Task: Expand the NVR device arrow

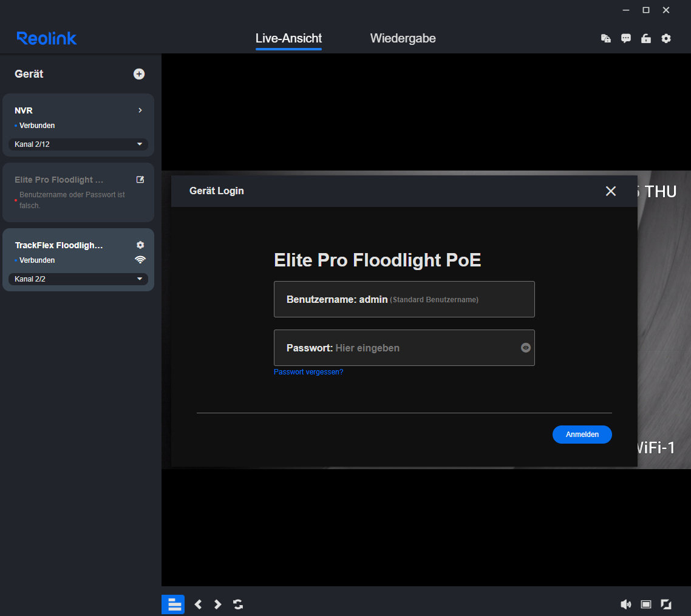Action: point(140,110)
